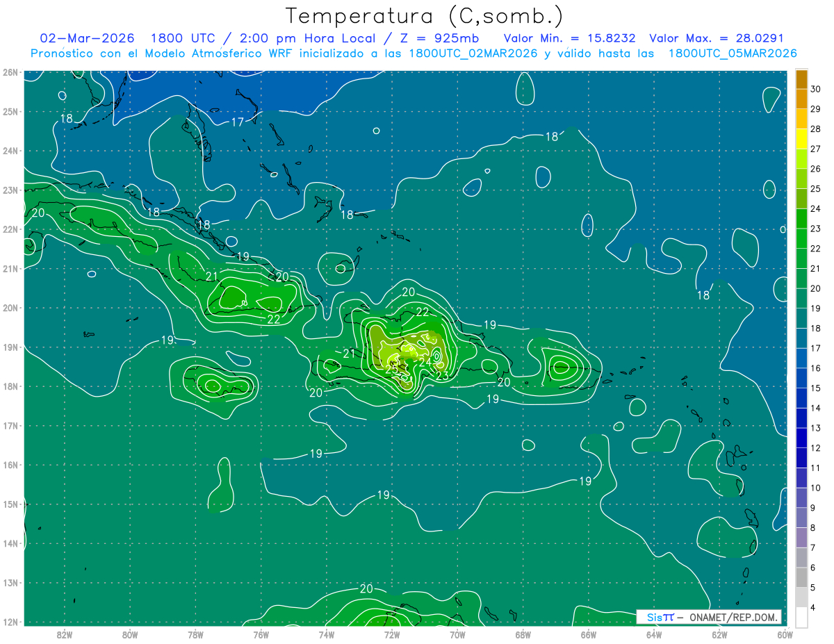Select the '10' color bar label

click(x=816, y=488)
